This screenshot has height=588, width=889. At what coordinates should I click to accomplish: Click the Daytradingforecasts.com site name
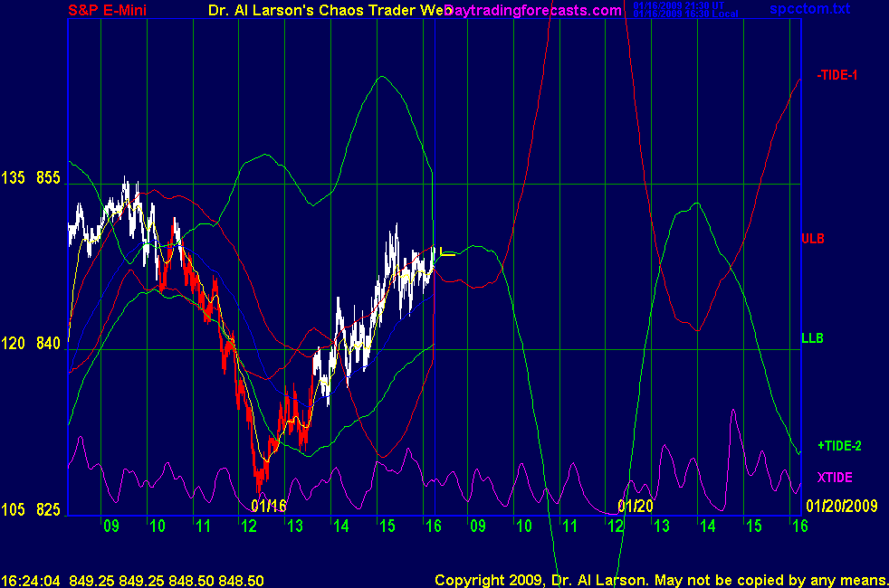[x=533, y=10]
